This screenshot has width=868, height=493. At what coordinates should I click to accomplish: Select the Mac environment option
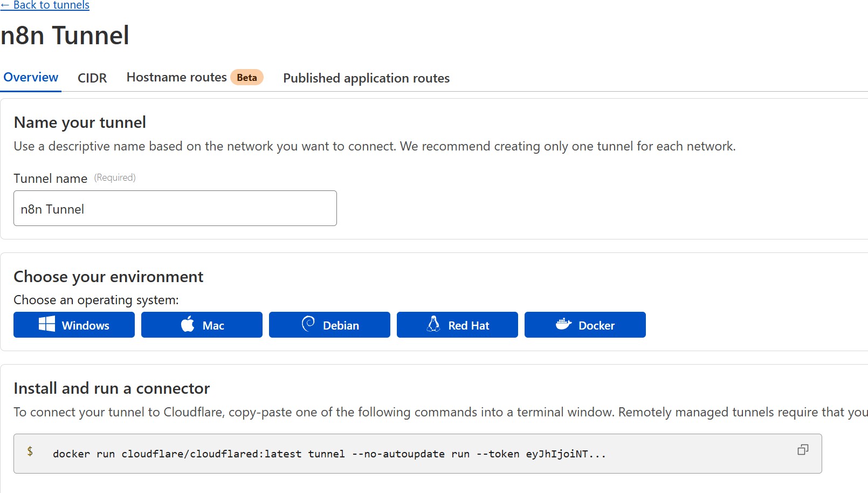click(202, 324)
